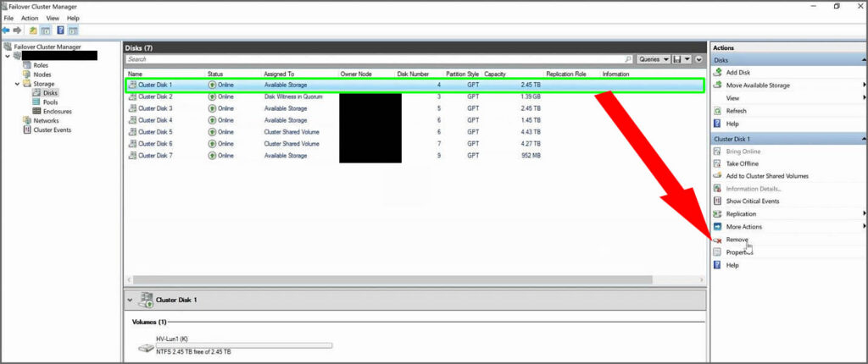The width and height of the screenshot is (868, 364).
Task: Click the Take Offline icon
Action: (x=717, y=163)
